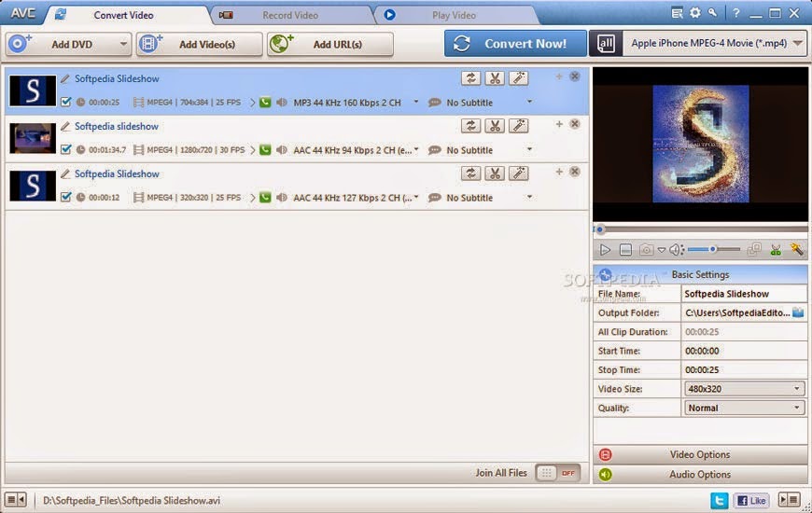Adjust the preview volume slider
812x513 pixels.
tap(714, 250)
